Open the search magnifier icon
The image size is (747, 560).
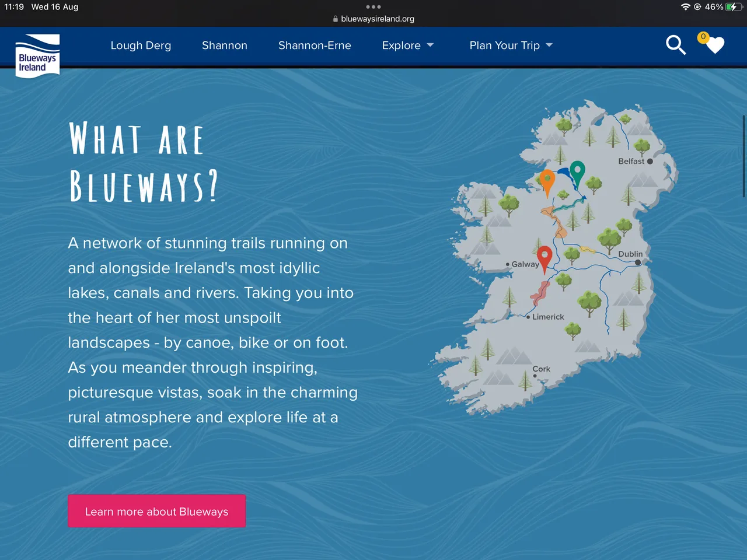click(676, 45)
